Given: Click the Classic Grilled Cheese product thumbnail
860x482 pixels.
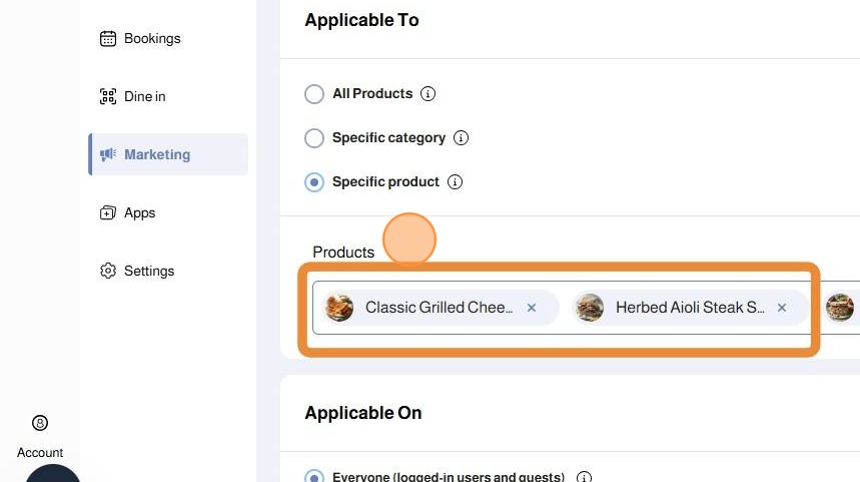Looking at the screenshot, I should pos(340,308).
